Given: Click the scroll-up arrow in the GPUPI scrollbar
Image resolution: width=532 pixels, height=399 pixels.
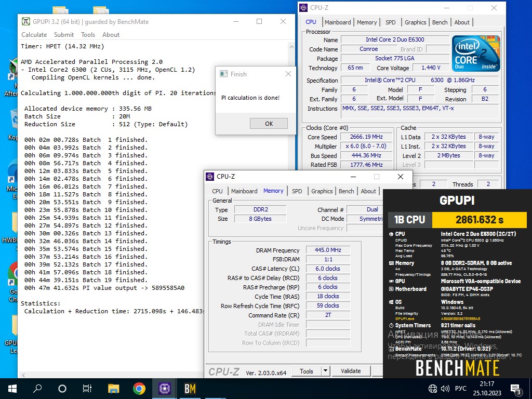Looking at the screenshot, I should [x=291, y=46].
